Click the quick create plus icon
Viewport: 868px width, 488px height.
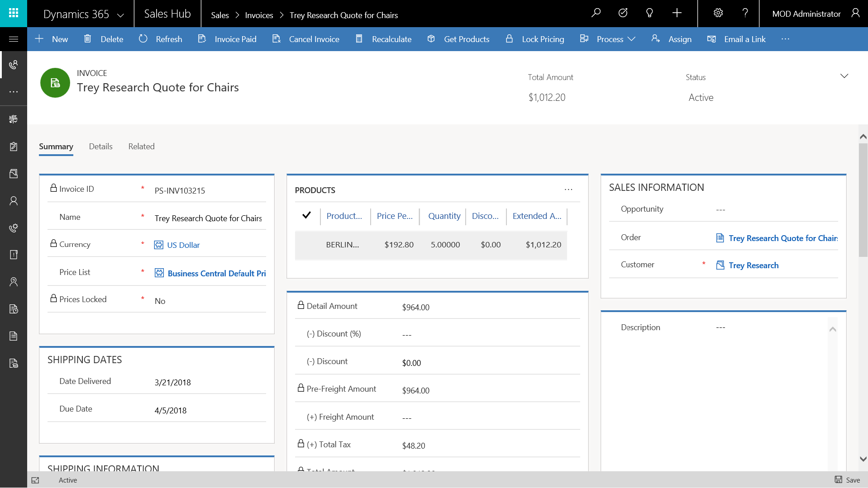[677, 13]
